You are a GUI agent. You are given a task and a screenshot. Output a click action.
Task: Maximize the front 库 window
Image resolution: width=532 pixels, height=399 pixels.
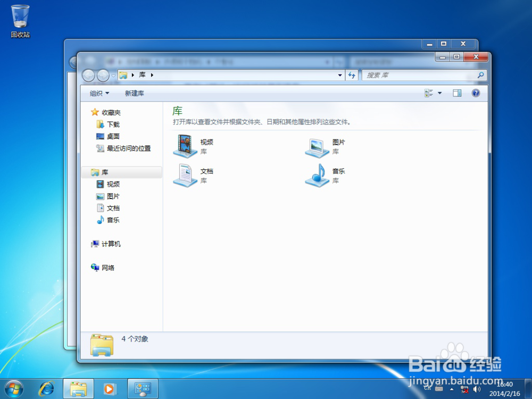tap(456, 57)
